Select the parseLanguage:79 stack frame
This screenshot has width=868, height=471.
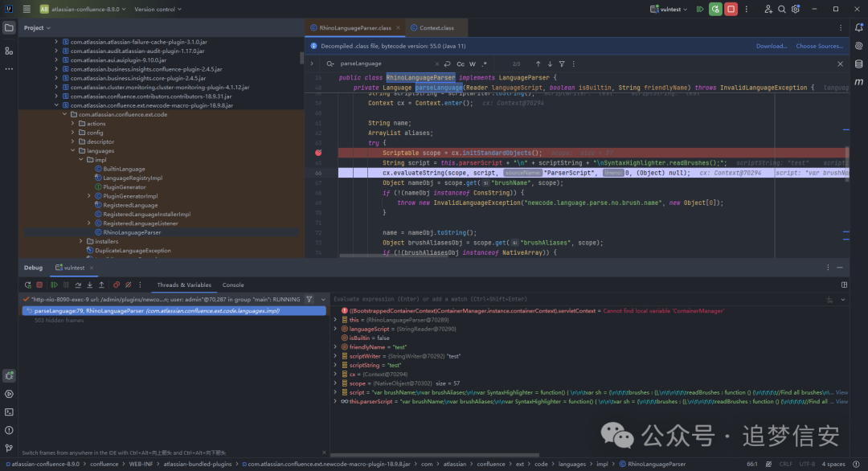(174, 311)
